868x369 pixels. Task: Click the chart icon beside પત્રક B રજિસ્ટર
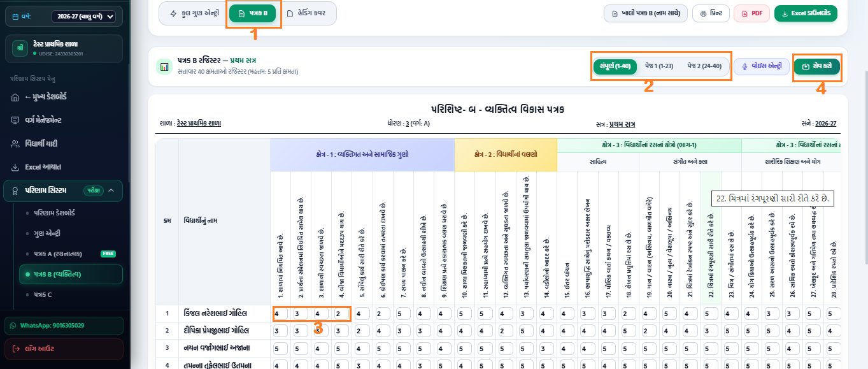coord(164,66)
